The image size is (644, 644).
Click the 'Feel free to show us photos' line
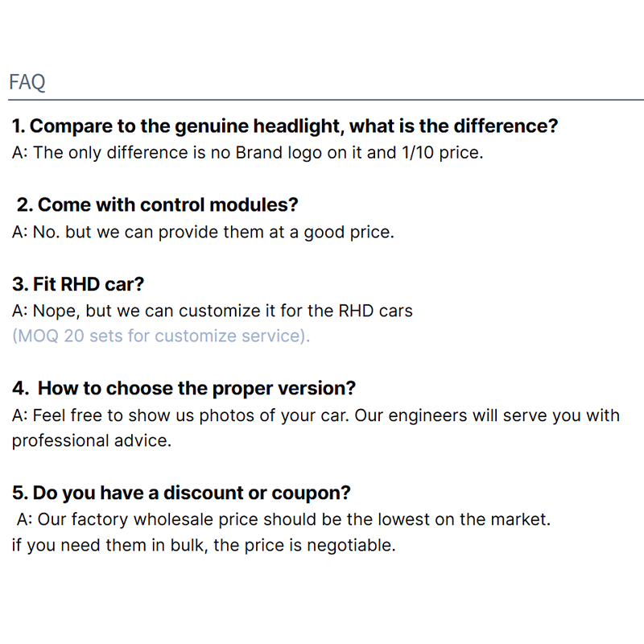click(316, 415)
